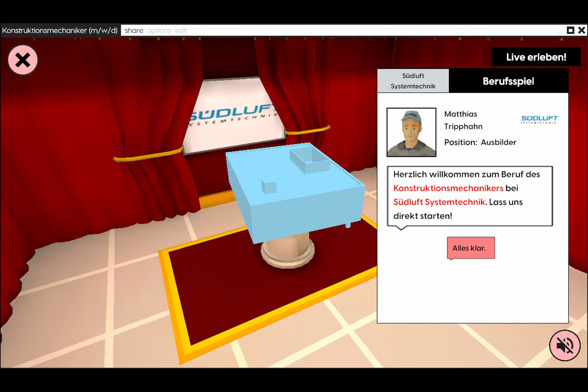Click the red Konstruktionsmechanikers highlighted word
The width and height of the screenshot is (588, 392).
click(x=448, y=188)
